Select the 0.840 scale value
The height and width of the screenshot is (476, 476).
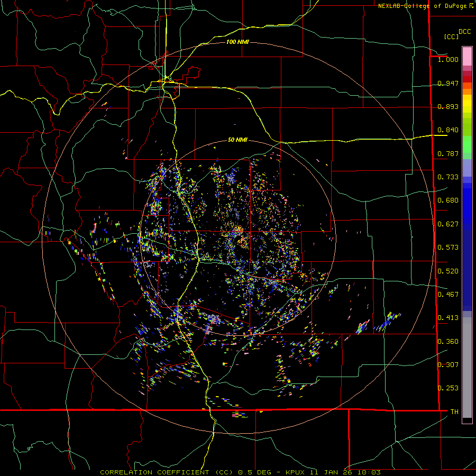[448, 130]
